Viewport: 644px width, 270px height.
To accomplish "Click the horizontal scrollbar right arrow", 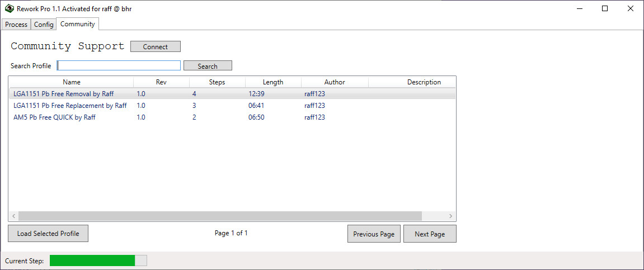I will point(450,216).
